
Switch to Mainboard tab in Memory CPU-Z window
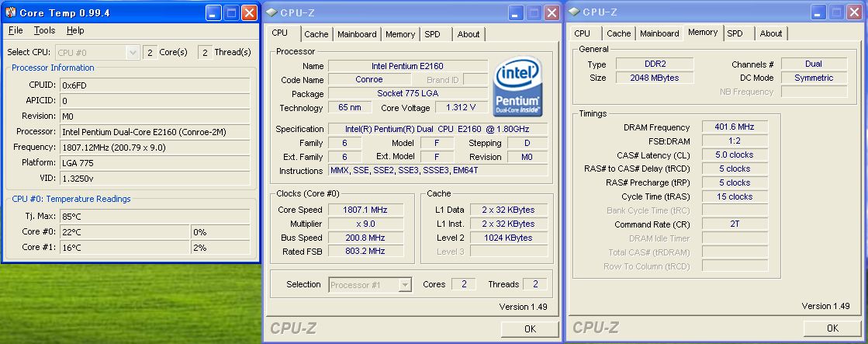tap(659, 34)
